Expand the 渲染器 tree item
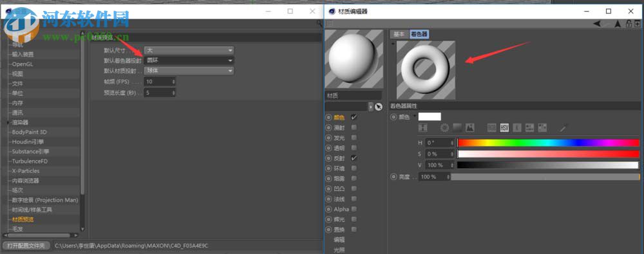Screen dimensions: 644x254 [8, 122]
